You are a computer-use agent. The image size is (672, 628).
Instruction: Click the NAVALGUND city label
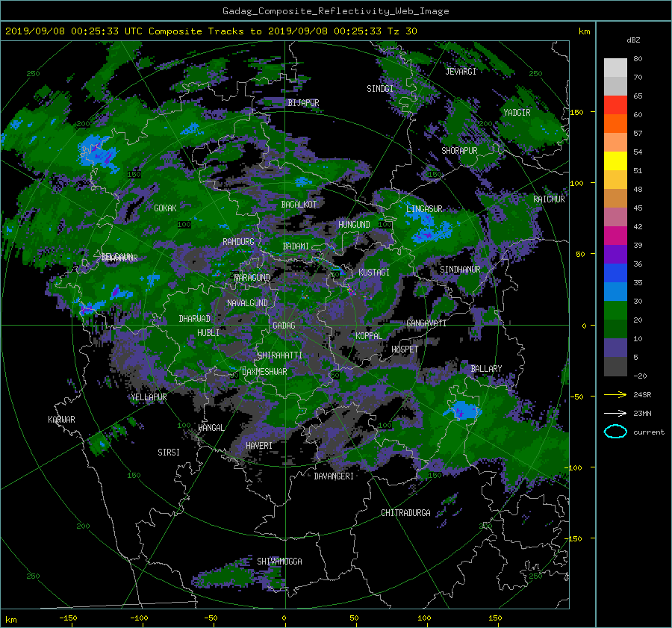tap(247, 303)
